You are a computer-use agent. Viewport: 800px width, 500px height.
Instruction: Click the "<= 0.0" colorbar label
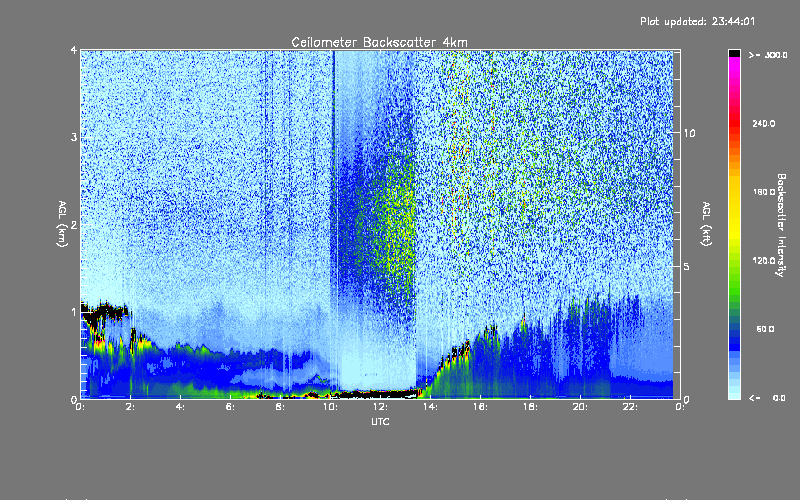(767, 398)
